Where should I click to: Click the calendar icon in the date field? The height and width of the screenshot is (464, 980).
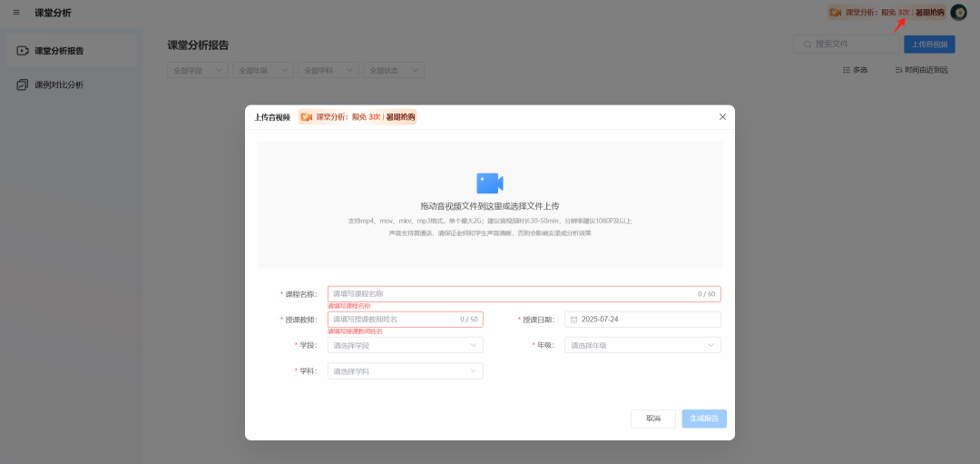(573, 320)
